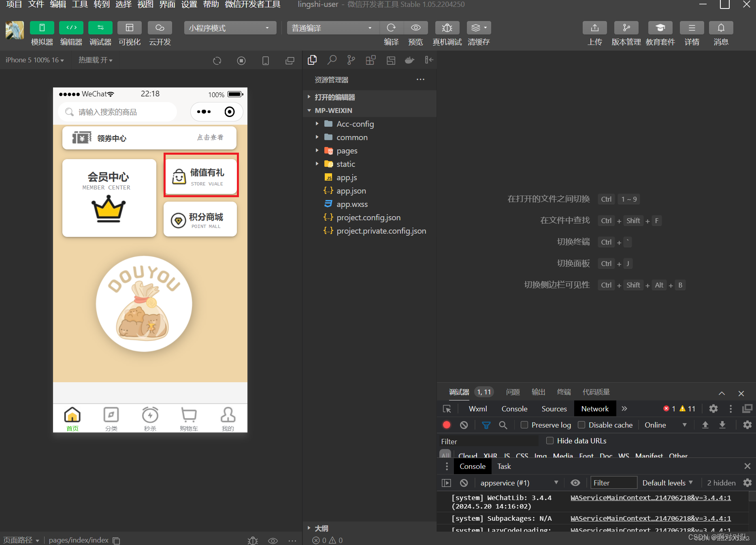Toggle the debugger (调试器) panel button
Screen dimensions: 756x545
tap(100, 28)
